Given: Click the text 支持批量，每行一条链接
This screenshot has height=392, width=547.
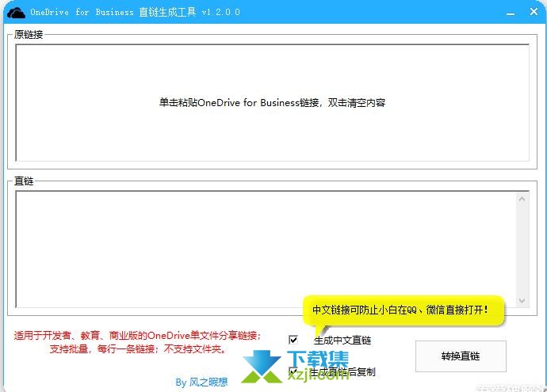Looking at the screenshot, I should pyautogui.click(x=104, y=348).
